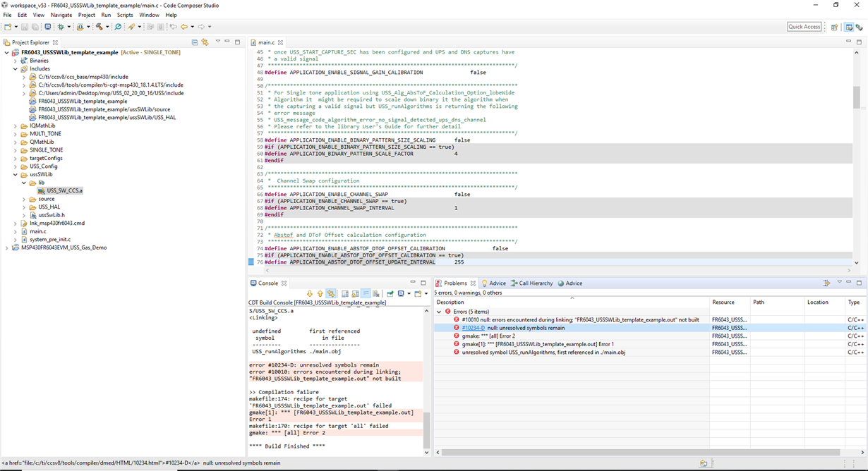The width and height of the screenshot is (868, 471).
Task: Click the console vertical scrollbar
Action: click(426, 431)
